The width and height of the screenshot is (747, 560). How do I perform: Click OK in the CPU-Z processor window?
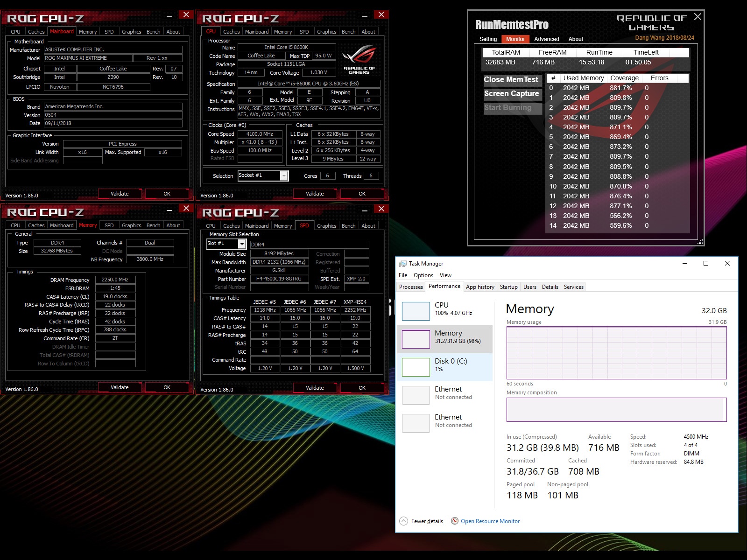coord(362,194)
